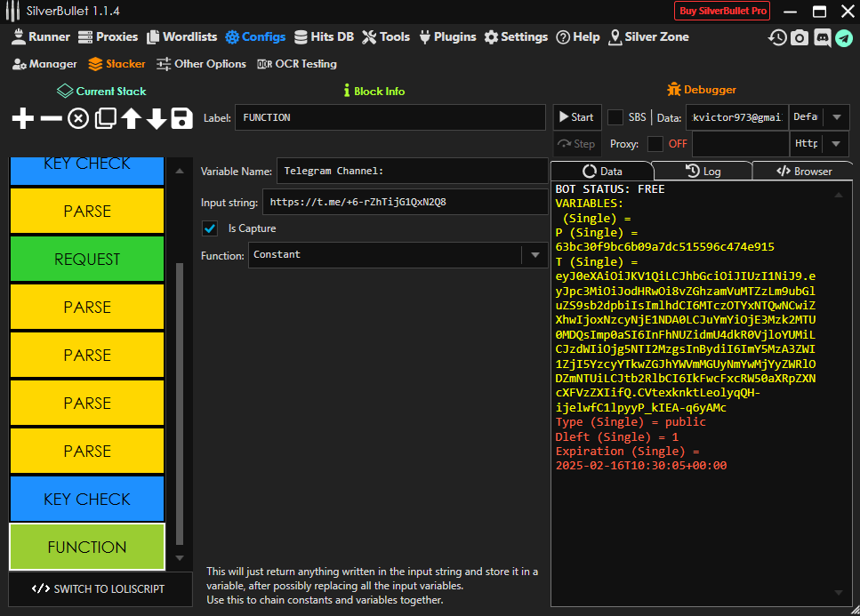Screen dimensions: 860x616
Task: Open the Http proxy type dropdown
Action: (835, 144)
